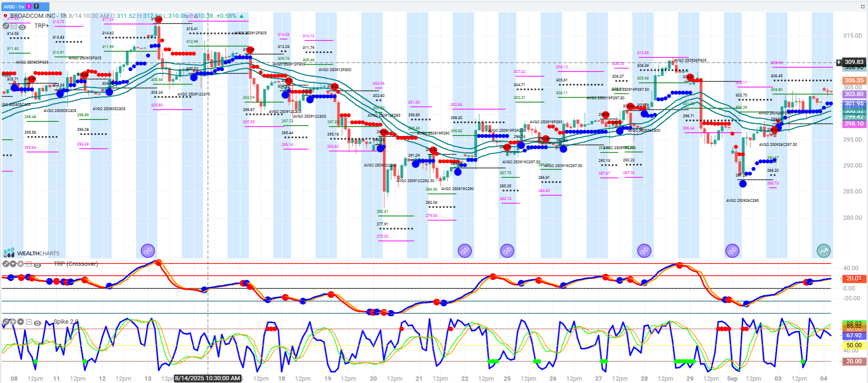Image resolution: width=868 pixels, height=383 pixels.
Task: Select the 309.83 crosshair price label
Action: point(853,62)
